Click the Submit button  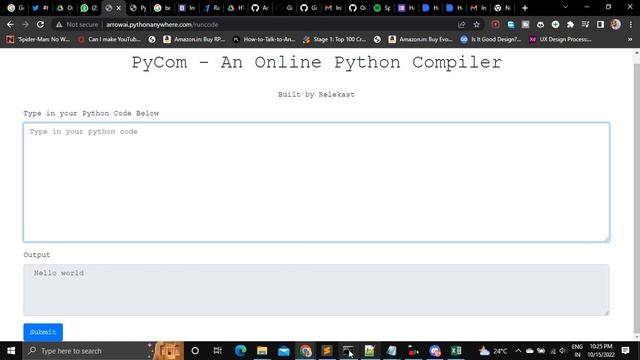click(43, 332)
